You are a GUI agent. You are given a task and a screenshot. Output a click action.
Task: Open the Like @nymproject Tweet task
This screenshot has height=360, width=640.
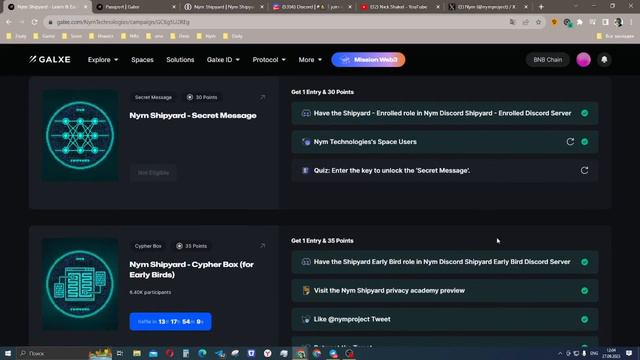445,319
